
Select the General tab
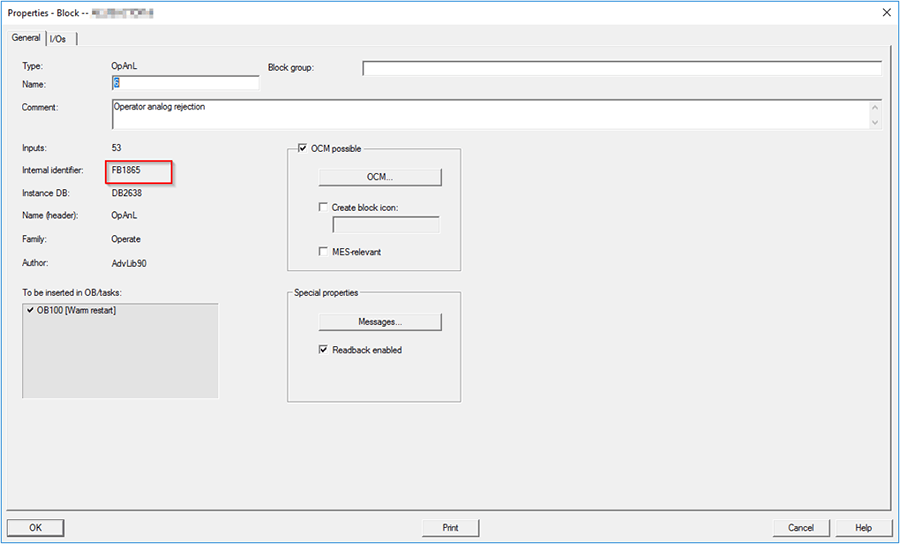(x=26, y=38)
